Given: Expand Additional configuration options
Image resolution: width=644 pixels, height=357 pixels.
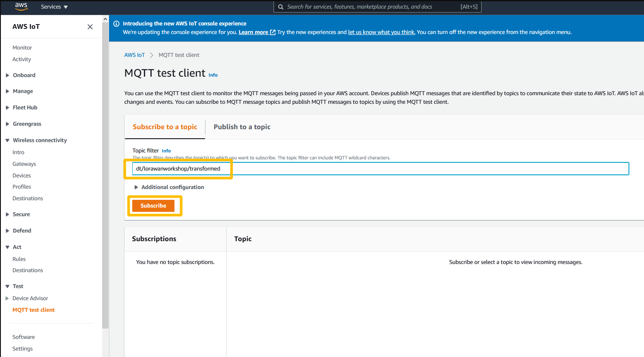Looking at the screenshot, I should [x=136, y=187].
